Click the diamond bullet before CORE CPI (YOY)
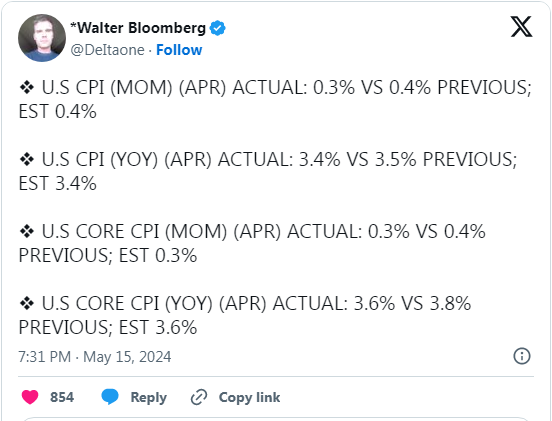This screenshot has height=421, width=552. (27, 303)
